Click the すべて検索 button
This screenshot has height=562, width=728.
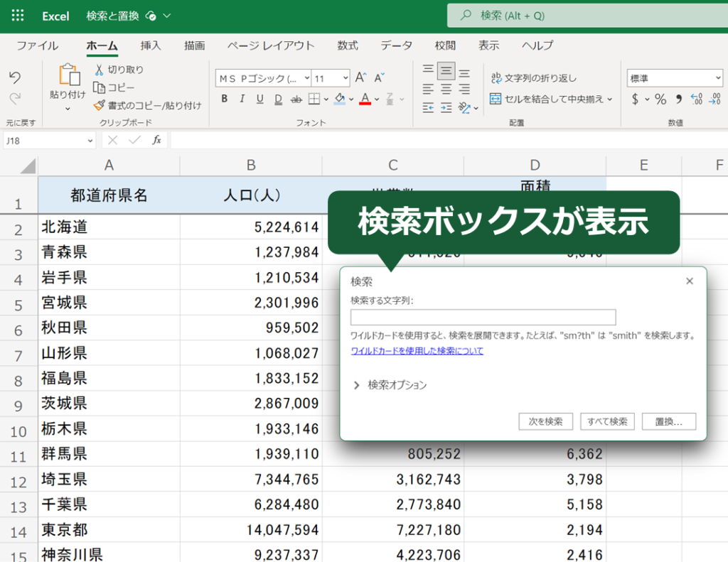[x=607, y=421]
